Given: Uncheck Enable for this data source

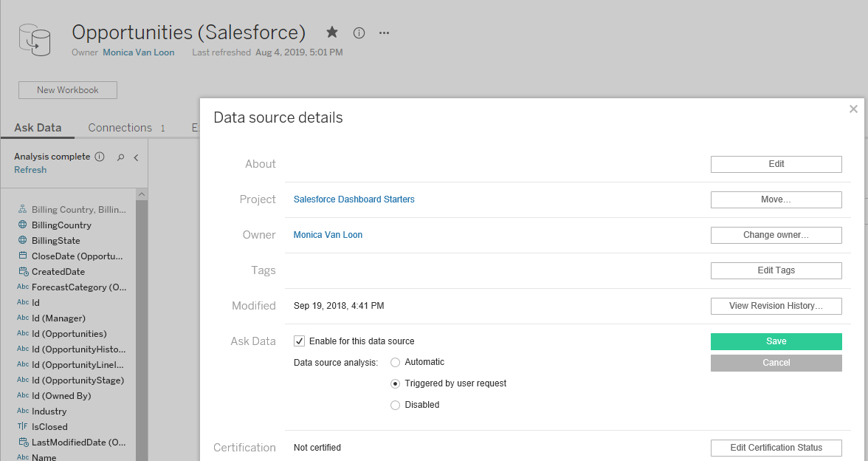Looking at the screenshot, I should click(x=299, y=341).
